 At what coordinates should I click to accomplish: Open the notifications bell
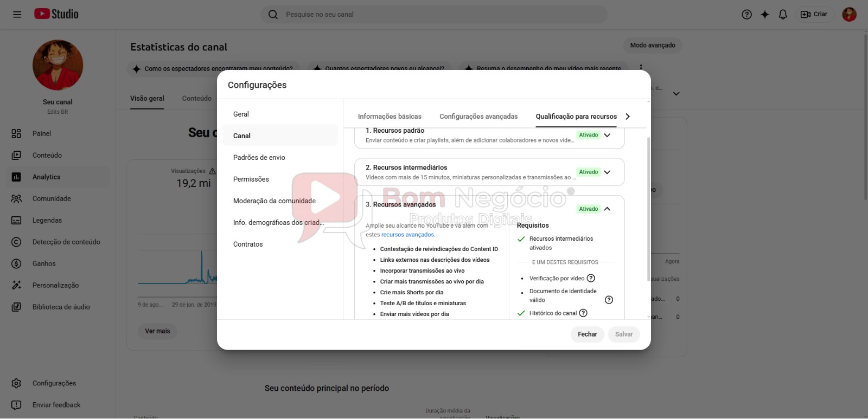783,14
